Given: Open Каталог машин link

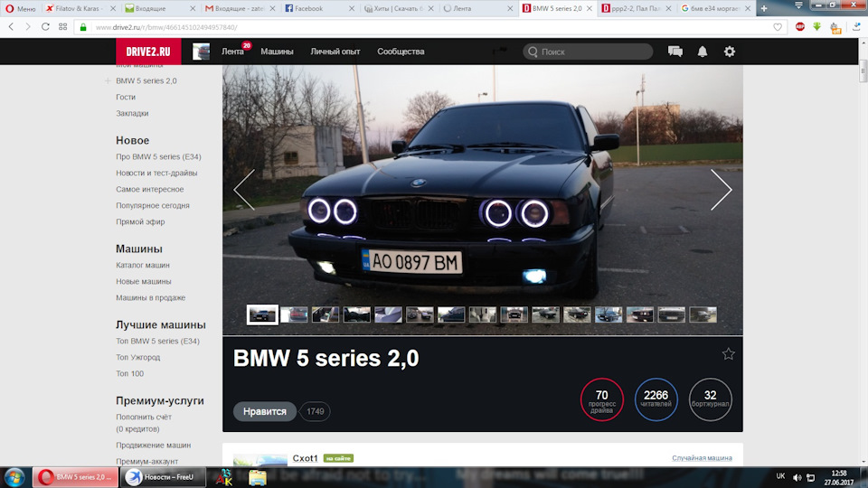Looking at the screenshot, I should pos(143,265).
